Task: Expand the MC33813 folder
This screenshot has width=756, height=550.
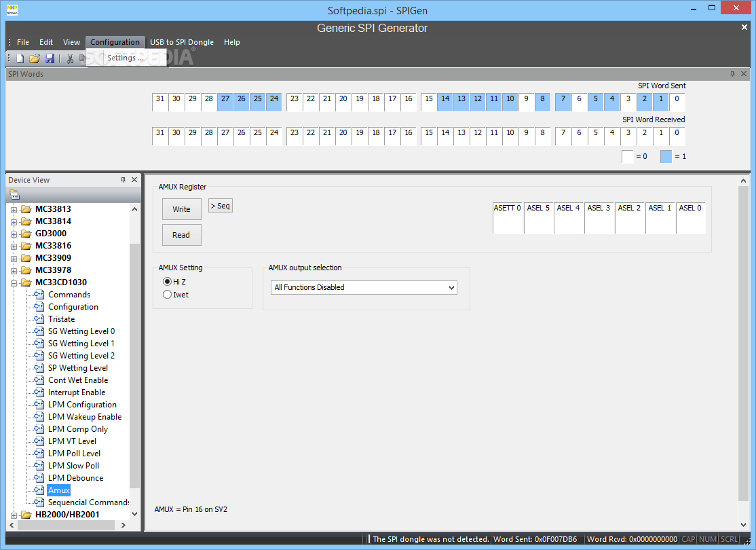Action: (x=14, y=209)
